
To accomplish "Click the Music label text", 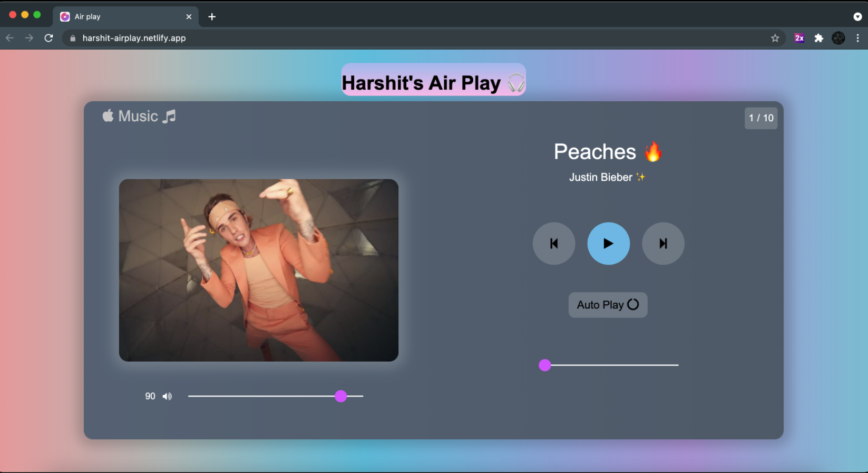I will coord(138,116).
